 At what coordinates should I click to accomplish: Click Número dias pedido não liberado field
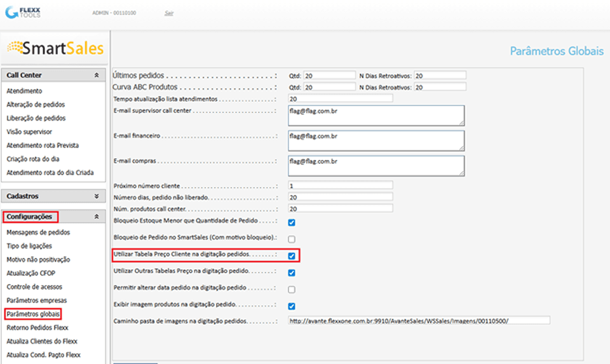click(x=341, y=197)
